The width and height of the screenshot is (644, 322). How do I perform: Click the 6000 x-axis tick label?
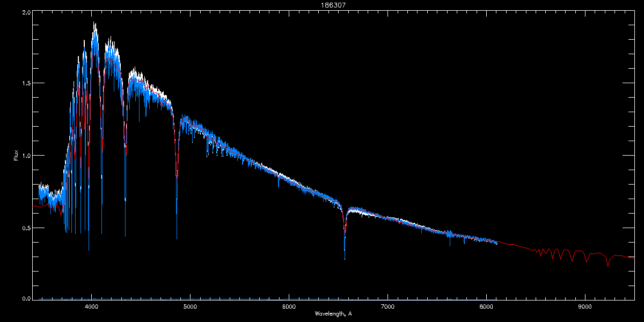[x=289, y=306]
